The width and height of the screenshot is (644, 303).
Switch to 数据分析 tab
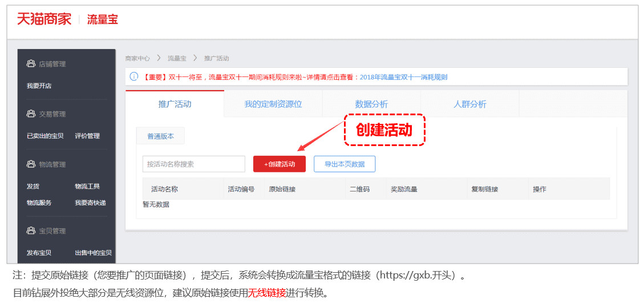tap(371, 104)
